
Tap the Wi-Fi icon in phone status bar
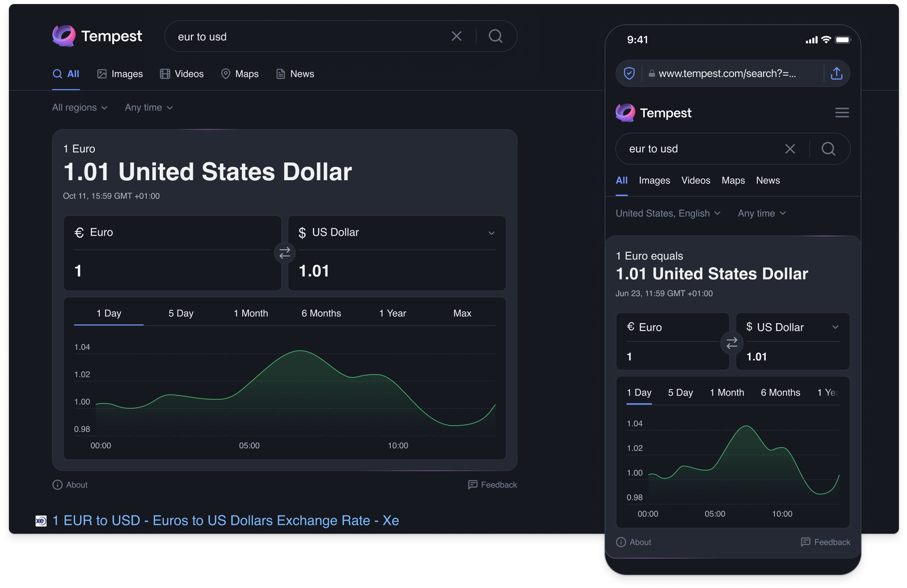point(826,40)
